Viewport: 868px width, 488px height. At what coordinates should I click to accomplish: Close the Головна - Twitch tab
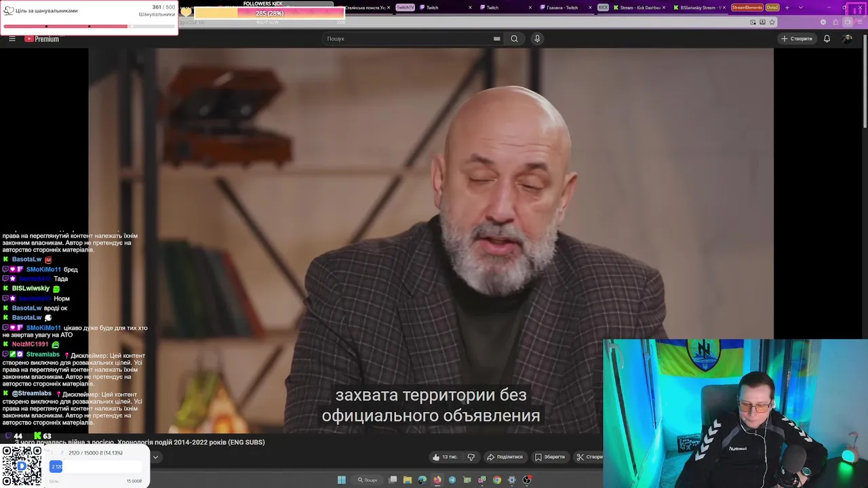click(591, 7)
